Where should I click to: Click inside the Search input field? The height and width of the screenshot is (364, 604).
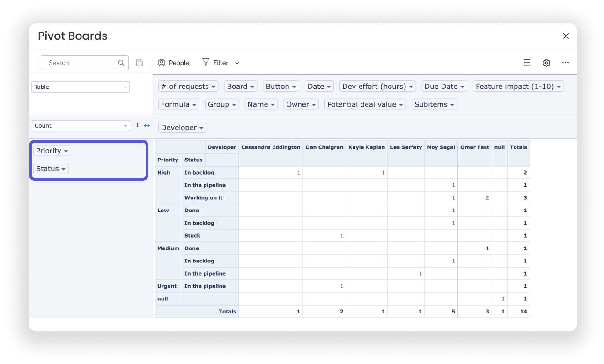85,63
